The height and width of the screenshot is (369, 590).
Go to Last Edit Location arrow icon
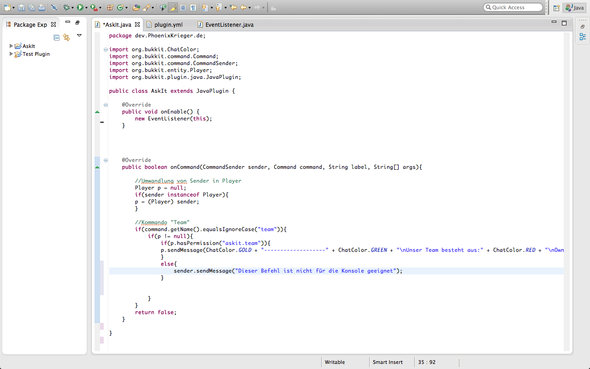[233, 8]
